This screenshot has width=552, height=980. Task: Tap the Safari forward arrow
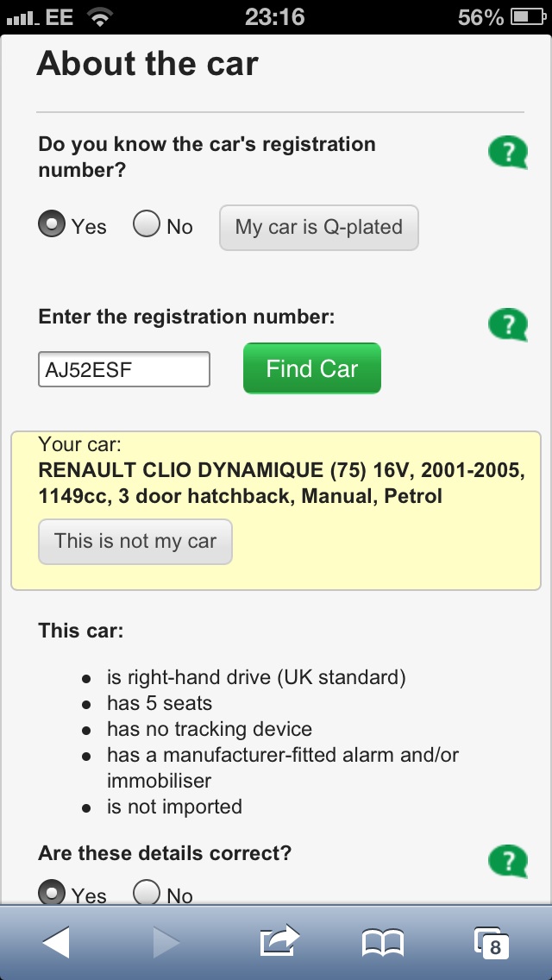(166, 942)
